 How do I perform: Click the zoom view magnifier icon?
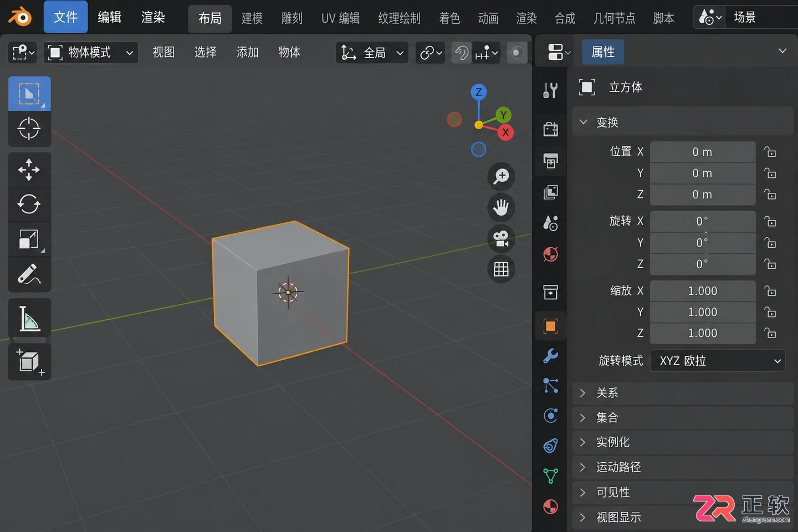coord(501,176)
